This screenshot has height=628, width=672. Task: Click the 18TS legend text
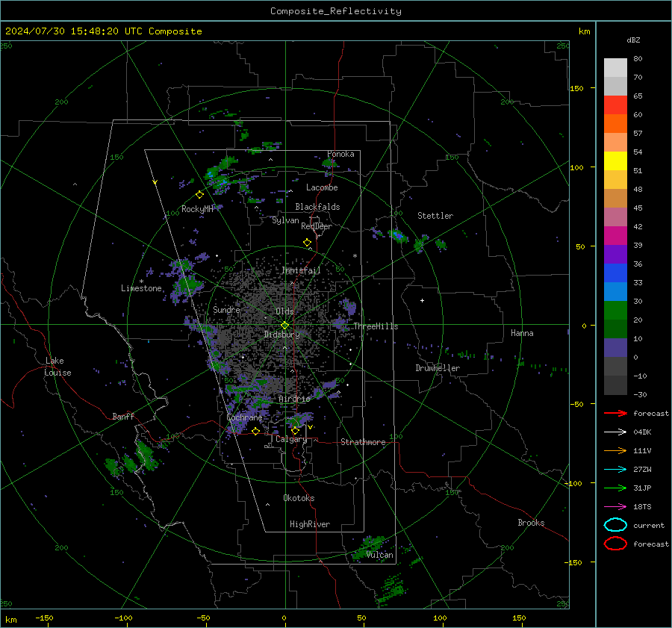coord(642,507)
